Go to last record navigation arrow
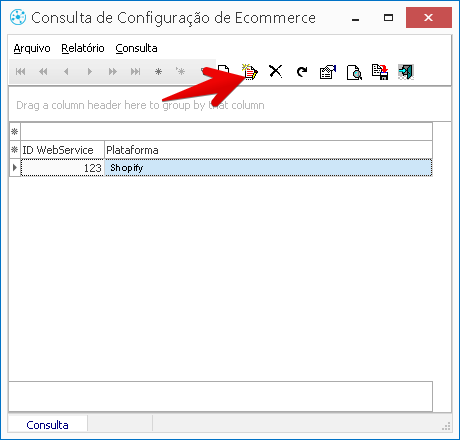The height and width of the screenshot is (440, 460). click(135, 71)
